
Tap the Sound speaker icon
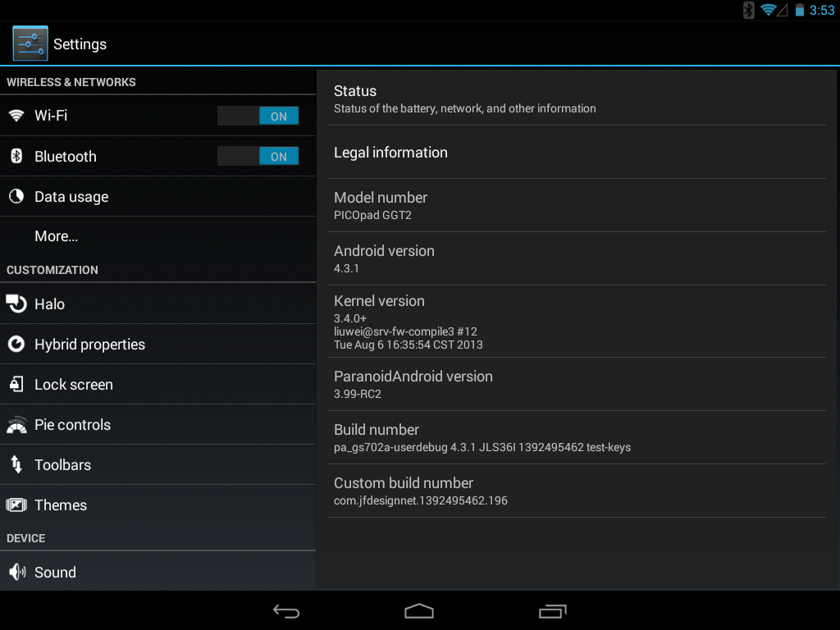tap(17, 572)
